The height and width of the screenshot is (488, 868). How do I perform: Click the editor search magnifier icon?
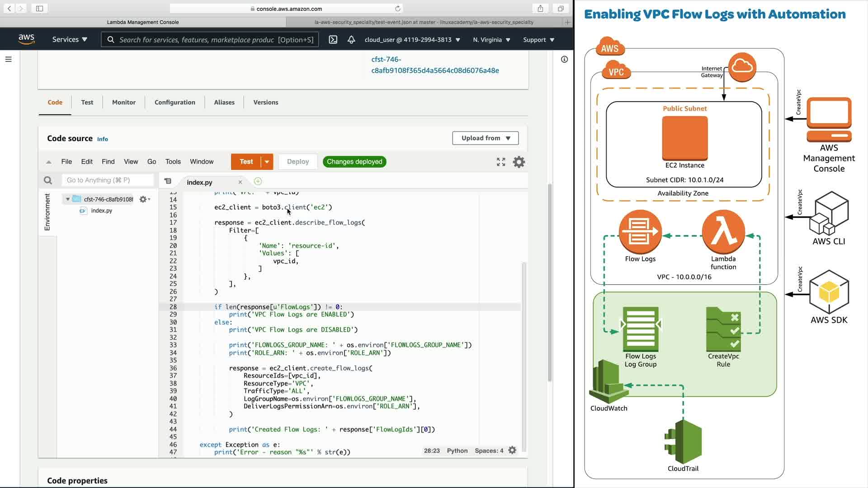(48, 180)
